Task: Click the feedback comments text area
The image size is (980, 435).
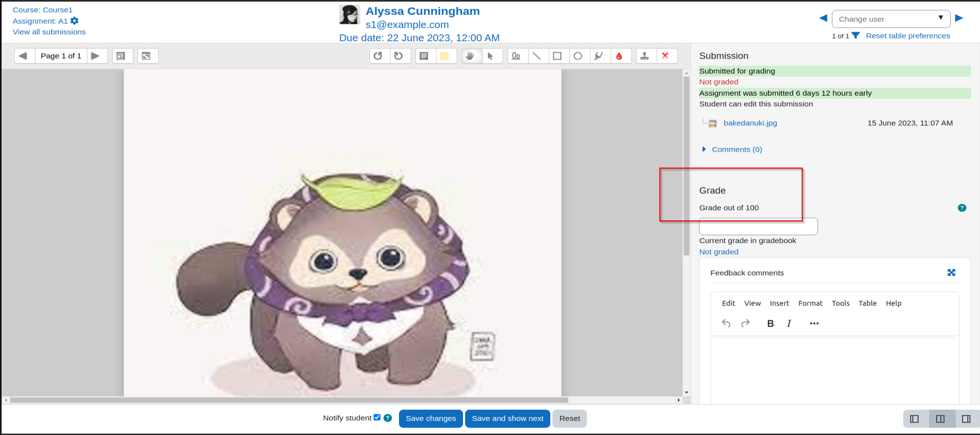Action: point(834,370)
